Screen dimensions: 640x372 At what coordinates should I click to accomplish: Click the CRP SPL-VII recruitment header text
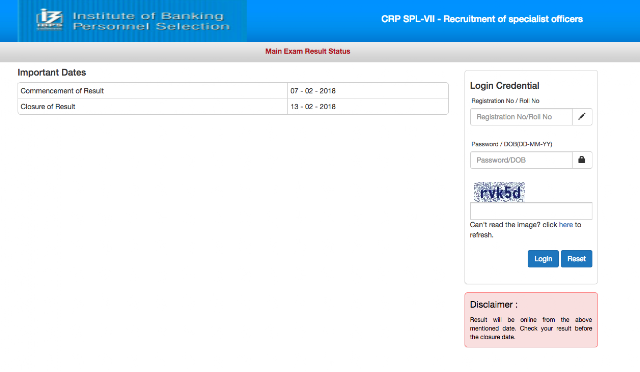[482, 19]
